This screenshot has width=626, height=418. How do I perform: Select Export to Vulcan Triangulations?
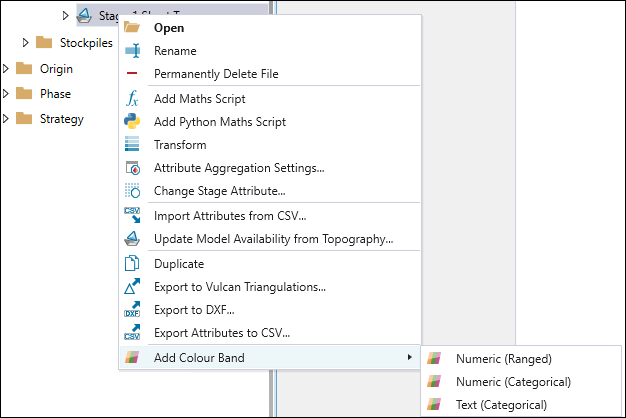point(240,287)
